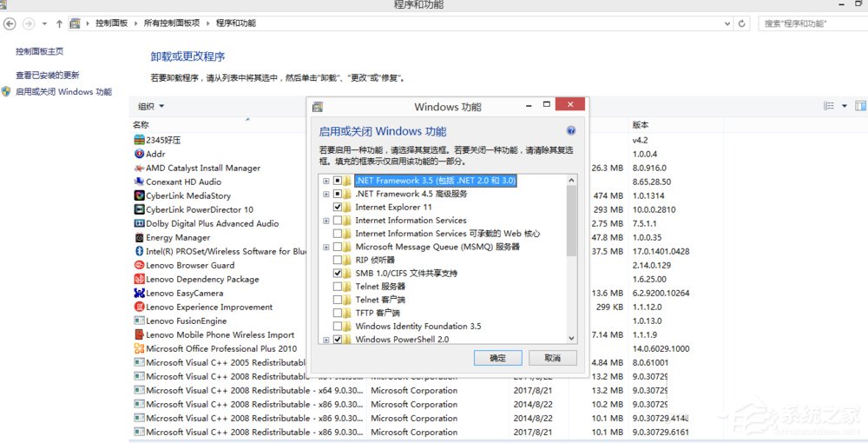Click 程序和功能 breadcrumb

click(x=236, y=23)
